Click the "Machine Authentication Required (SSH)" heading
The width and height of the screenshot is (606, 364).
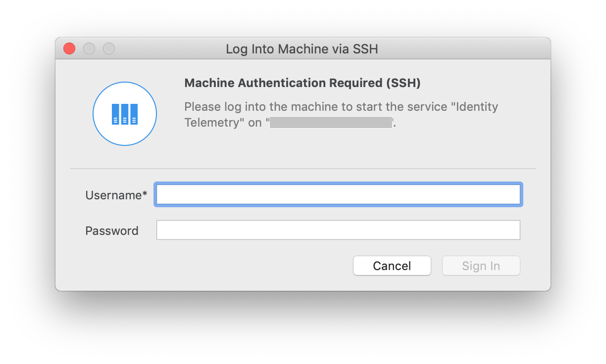(x=302, y=83)
